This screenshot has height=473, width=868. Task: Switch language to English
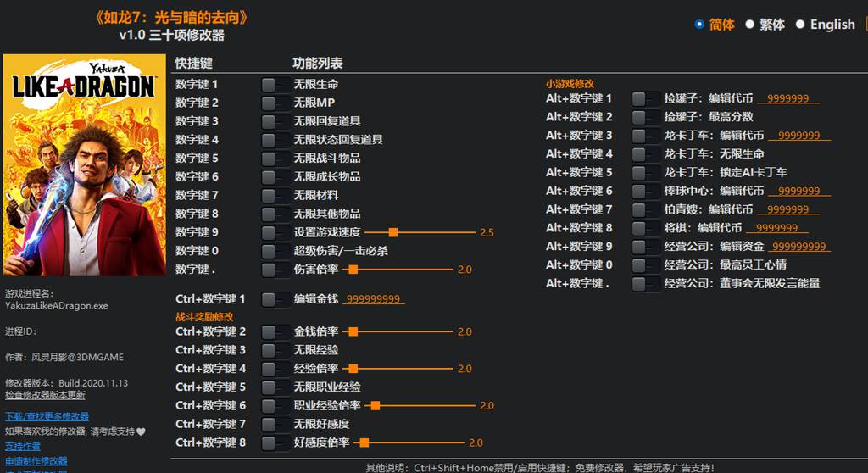(x=800, y=25)
